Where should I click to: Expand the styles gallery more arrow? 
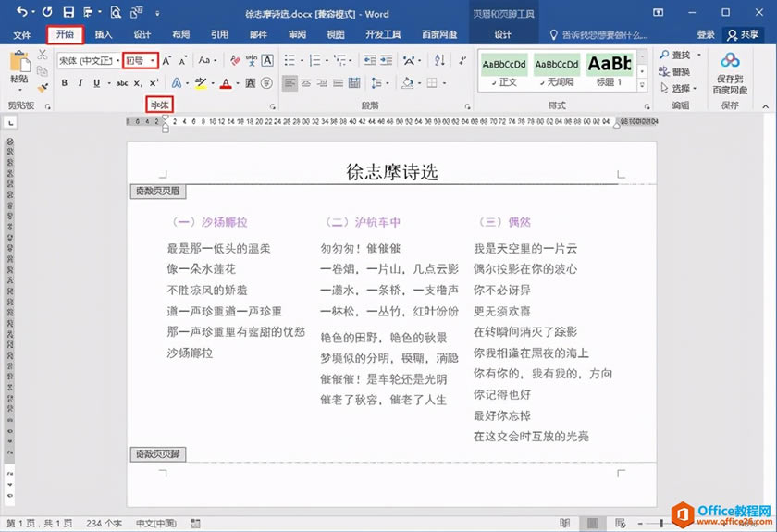[x=642, y=85]
